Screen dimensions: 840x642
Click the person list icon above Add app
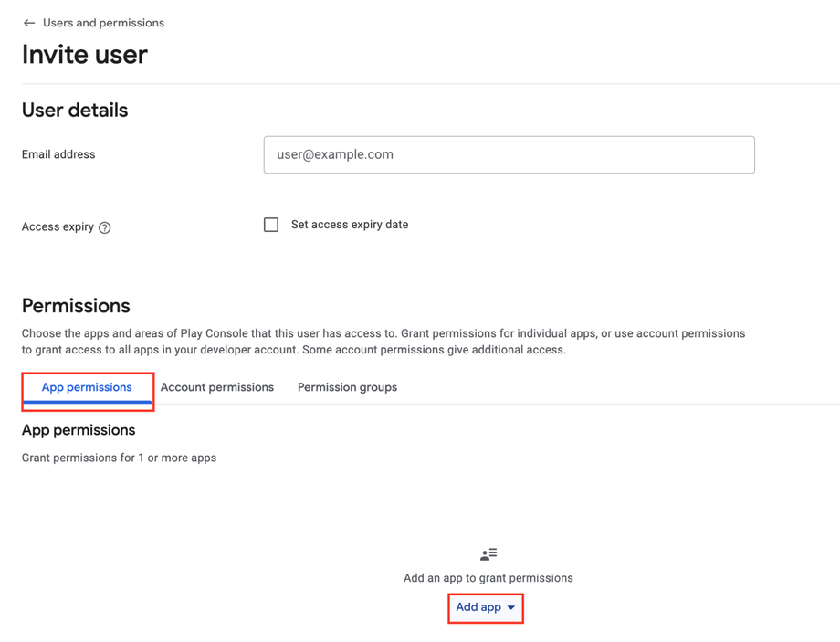[488, 554]
